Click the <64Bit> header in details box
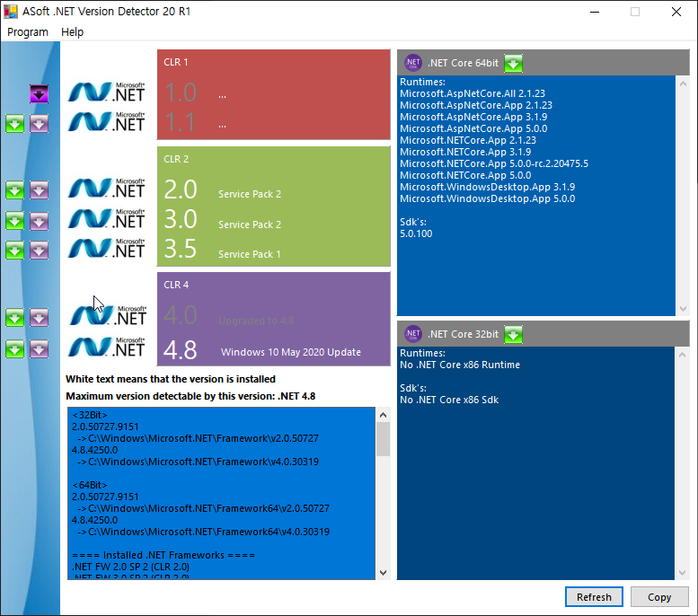 (x=90, y=485)
